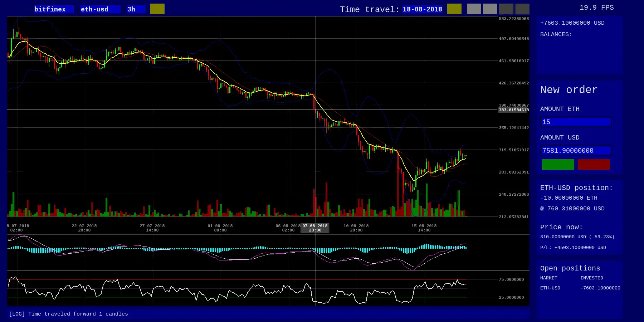Click the 461.98610017 price axis label
Viewport: 644px width, 322px height.
514,61
